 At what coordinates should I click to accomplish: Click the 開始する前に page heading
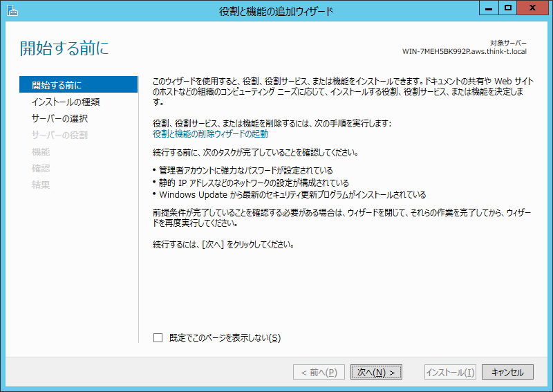click(x=64, y=48)
